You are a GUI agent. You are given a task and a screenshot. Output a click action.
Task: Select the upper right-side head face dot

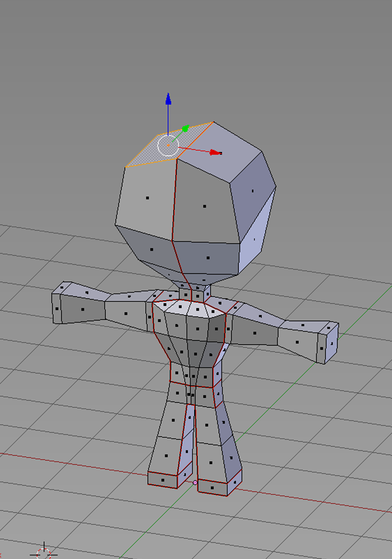252,191
